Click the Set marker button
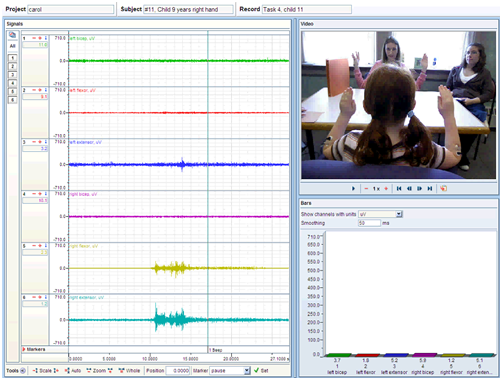 (x=261, y=371)
